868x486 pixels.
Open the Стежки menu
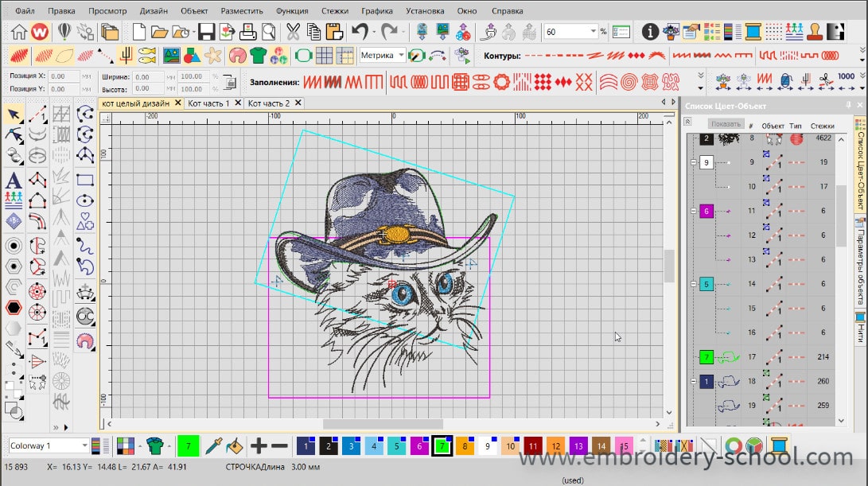(x=335, y=10)
